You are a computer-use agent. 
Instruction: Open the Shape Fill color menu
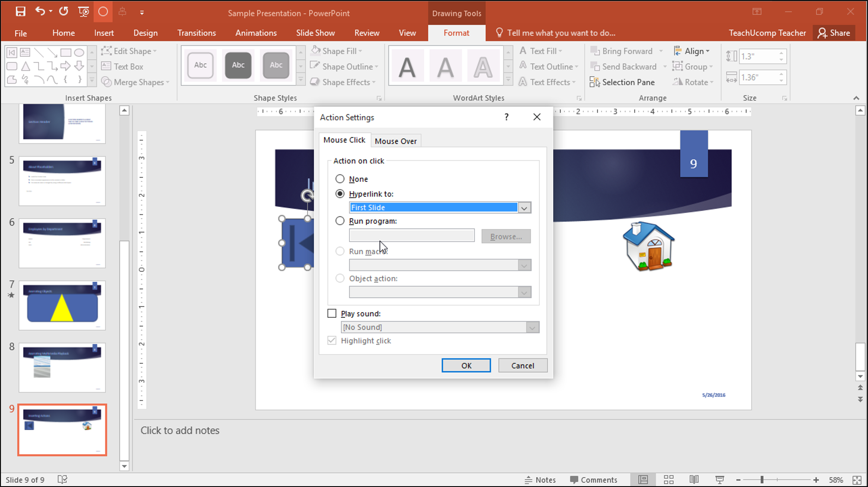(336, 51)
